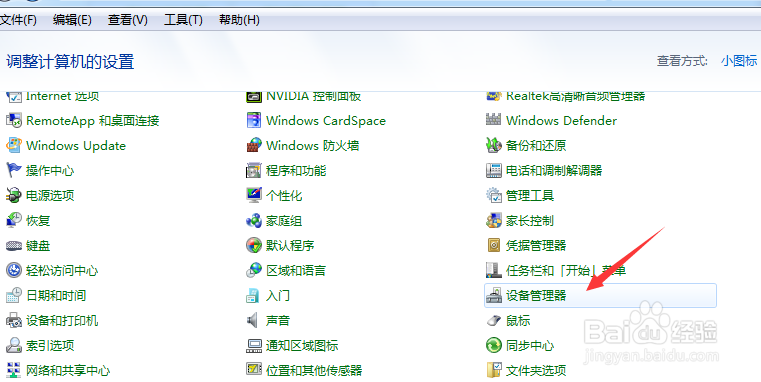Open the 文件(F) menu
Image resolution: width=761 pixels, height=382 pixels.
[x=18, y=20]
